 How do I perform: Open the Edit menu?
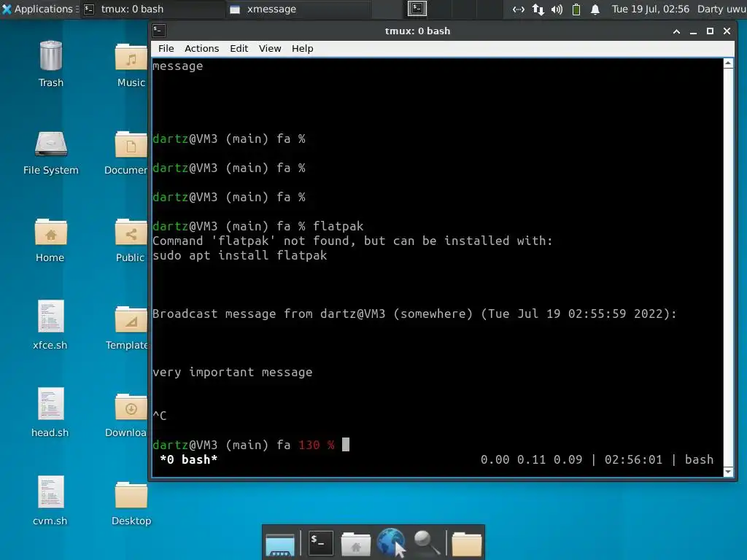click(239, 49)
